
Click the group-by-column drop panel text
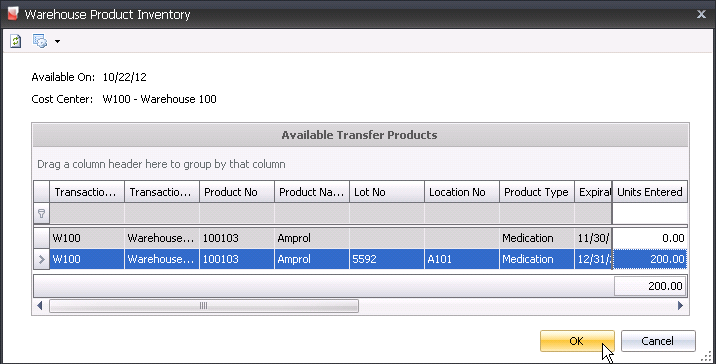161,164
